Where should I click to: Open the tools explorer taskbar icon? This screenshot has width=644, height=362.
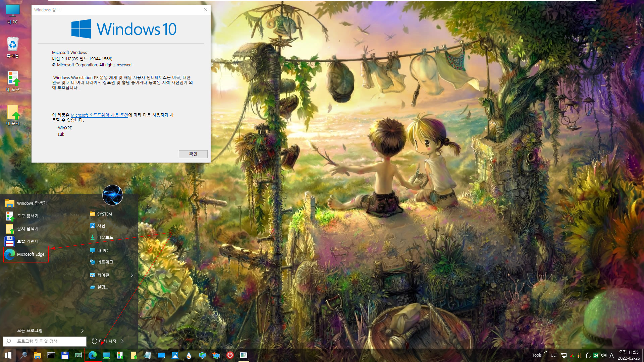tap(120, 355)
